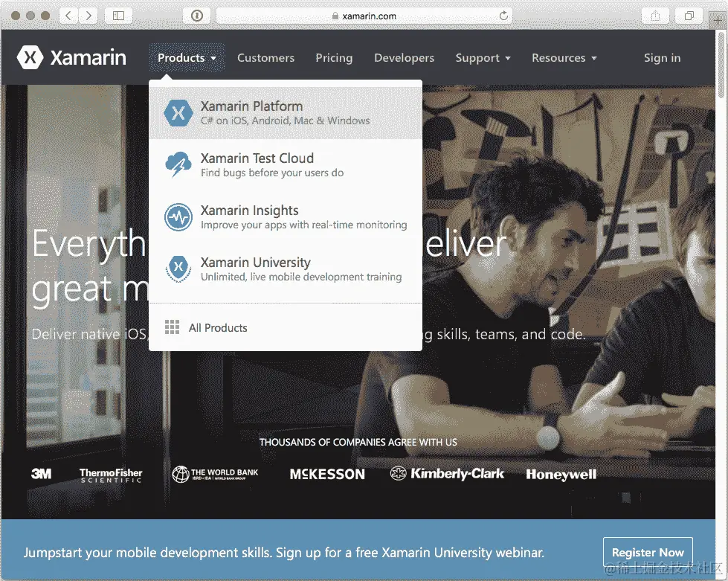Click "Find bugs before your users do" subtitle
Screen dimensions: 728x581
click(272, 173)
